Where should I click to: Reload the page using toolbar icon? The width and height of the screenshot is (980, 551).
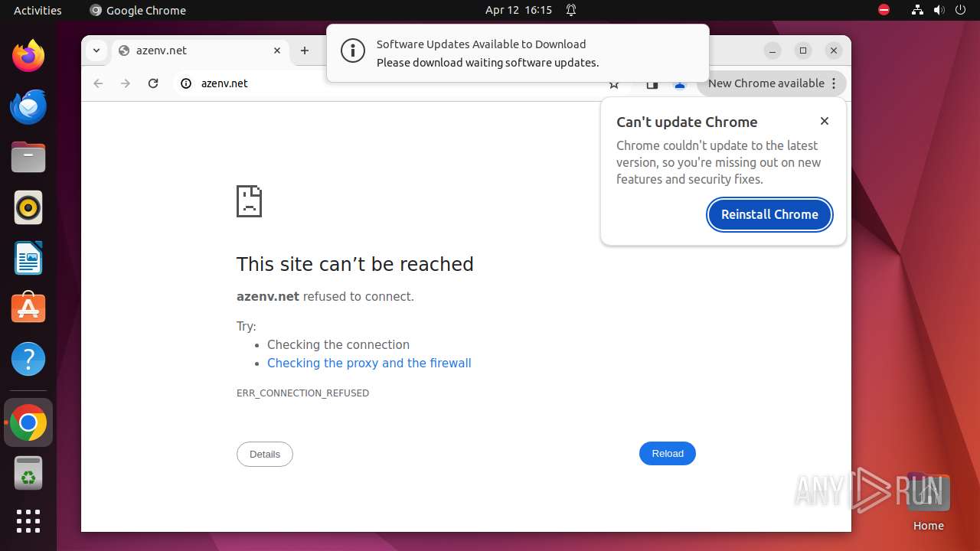point(153,83)
